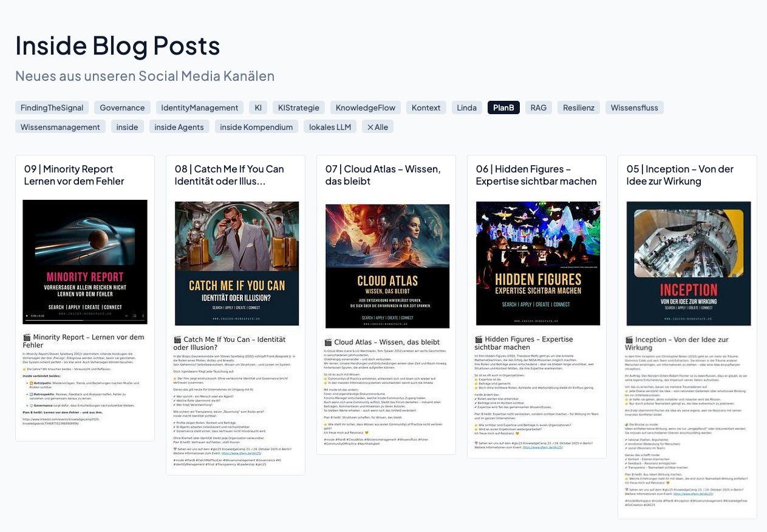Select the RAG tag filter
Screen dimensions: 767x532
point(539,107)
